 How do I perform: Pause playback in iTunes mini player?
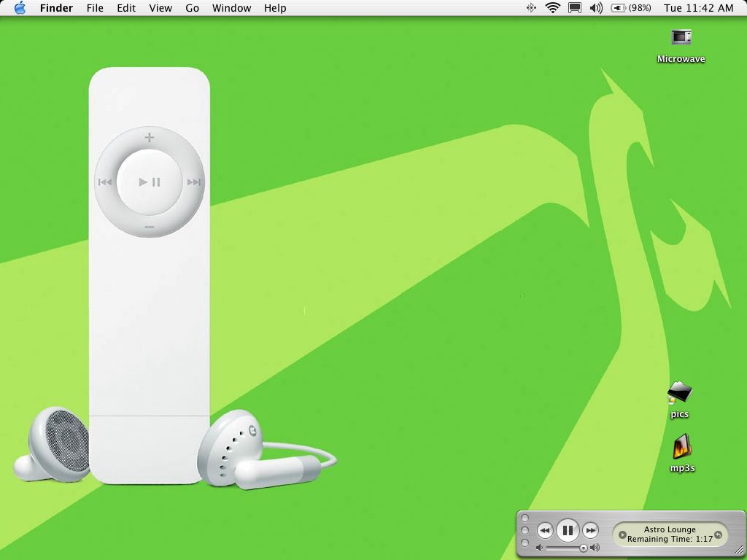(568, 530)
